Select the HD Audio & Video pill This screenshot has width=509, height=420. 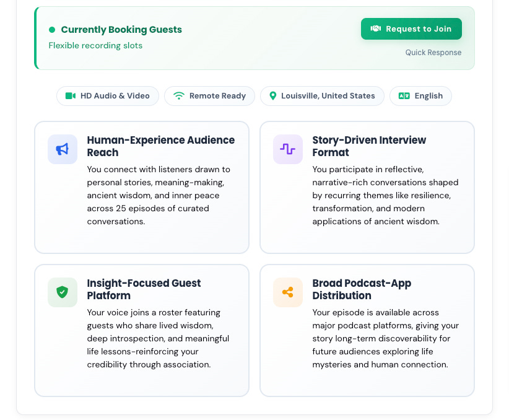coord(108,96)
